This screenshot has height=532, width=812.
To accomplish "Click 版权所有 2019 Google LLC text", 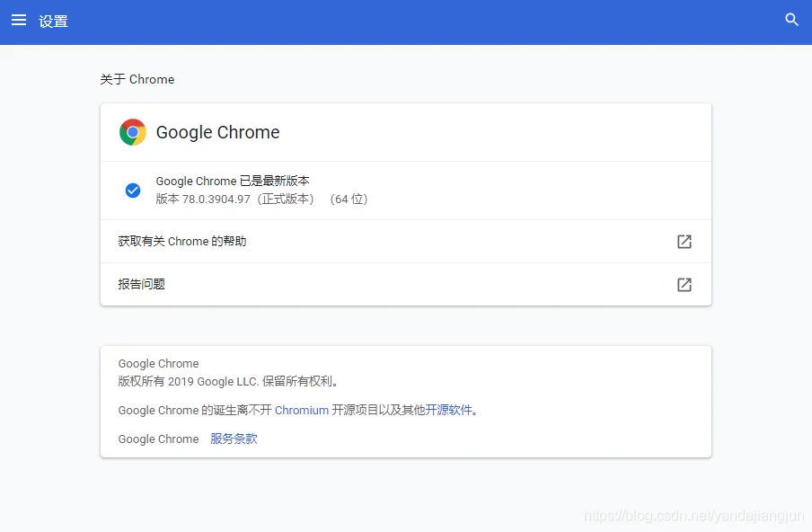I will [228, 381].
